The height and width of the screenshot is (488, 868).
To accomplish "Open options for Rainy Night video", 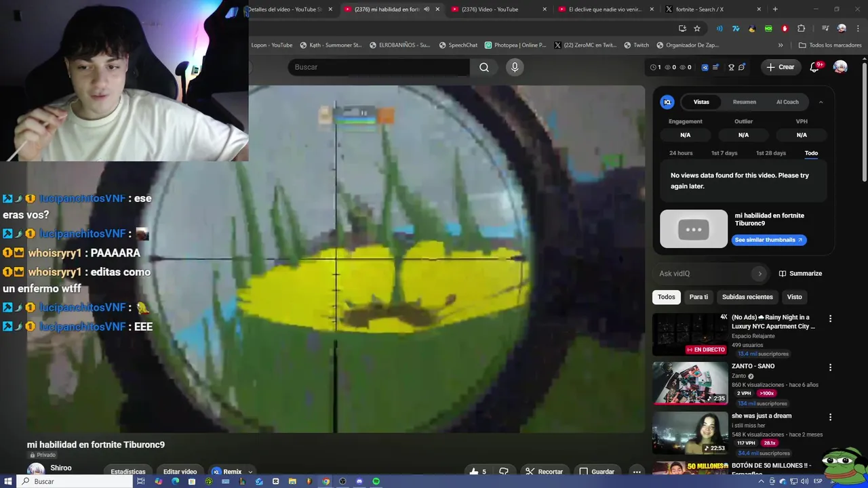I will click(830, 319).
